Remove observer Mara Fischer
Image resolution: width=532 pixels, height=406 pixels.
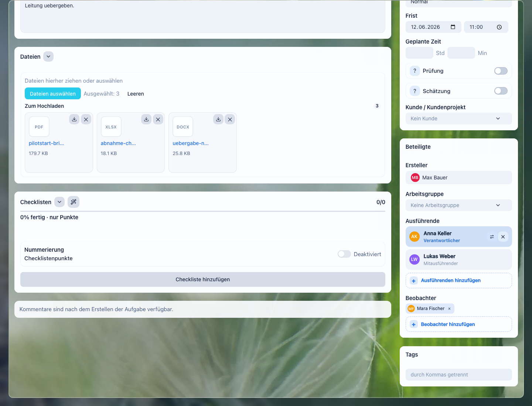[x=449, y=309]
